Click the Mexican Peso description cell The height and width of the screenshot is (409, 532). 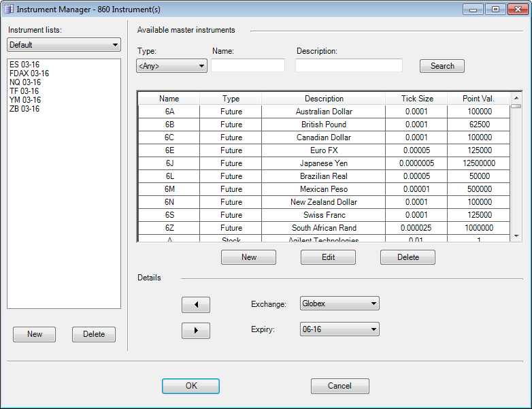pos(324,189)
